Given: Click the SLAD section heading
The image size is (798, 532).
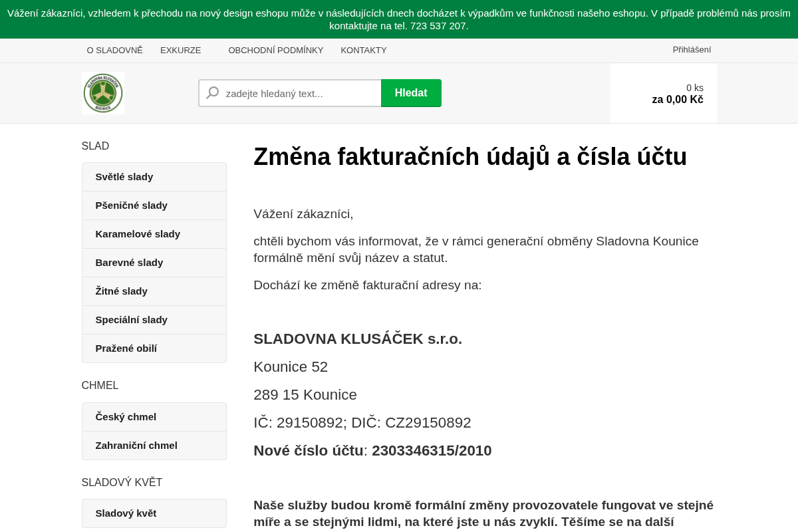Looking at the screenshot, I should 95,146.
